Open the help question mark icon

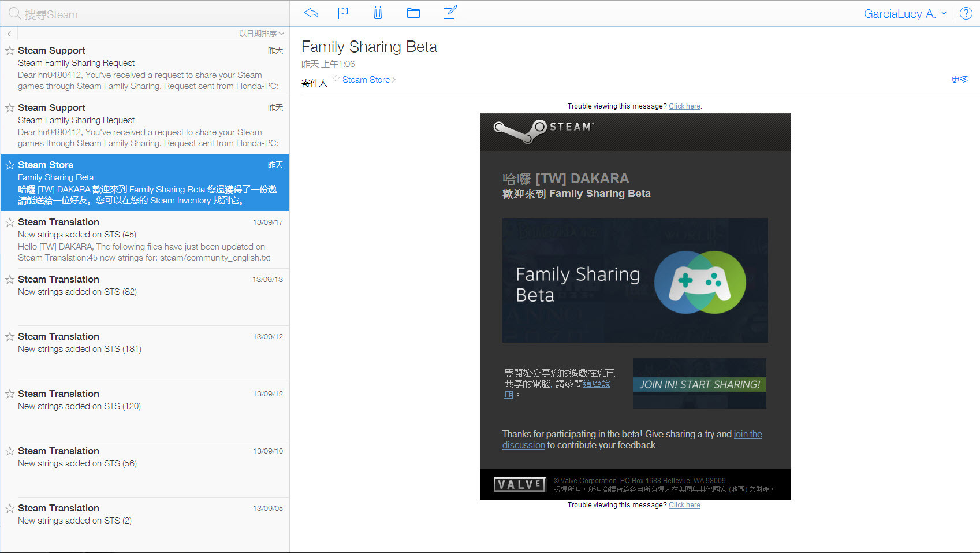(966, 13)
